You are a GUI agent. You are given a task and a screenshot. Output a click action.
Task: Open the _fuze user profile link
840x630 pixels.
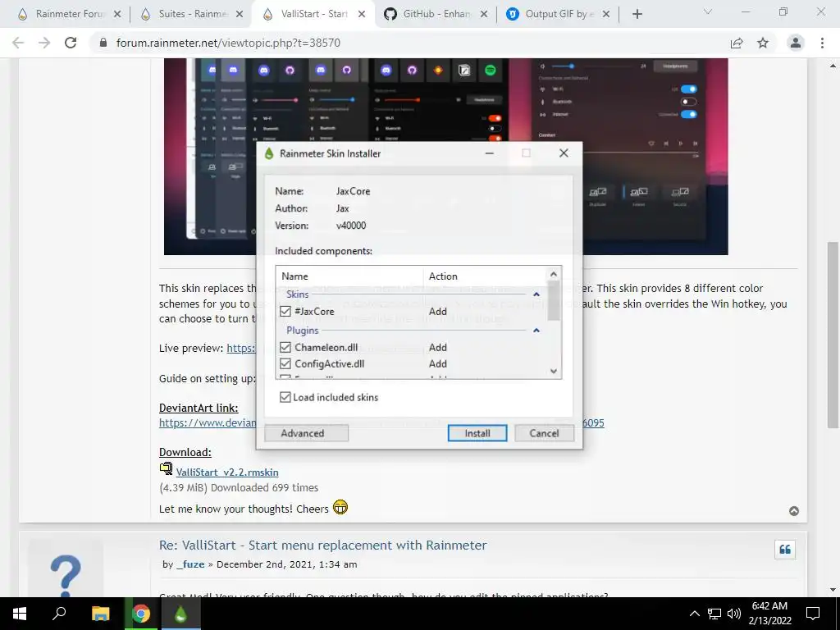point(190,564)
